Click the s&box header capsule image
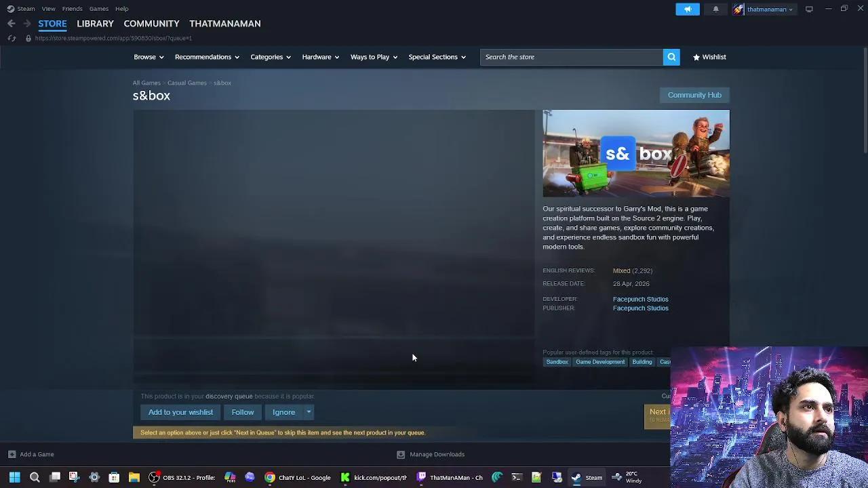This screenshot has height=488, width=868. (x=636, y=153)
